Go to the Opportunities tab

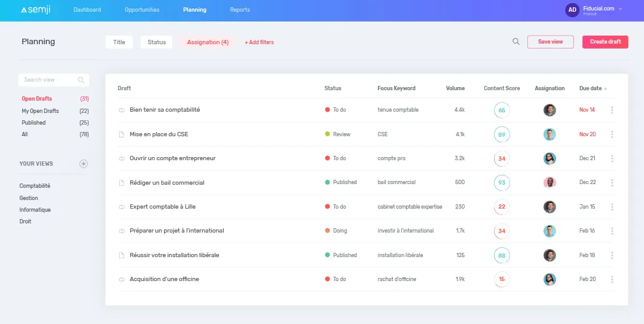click(142, 10)
